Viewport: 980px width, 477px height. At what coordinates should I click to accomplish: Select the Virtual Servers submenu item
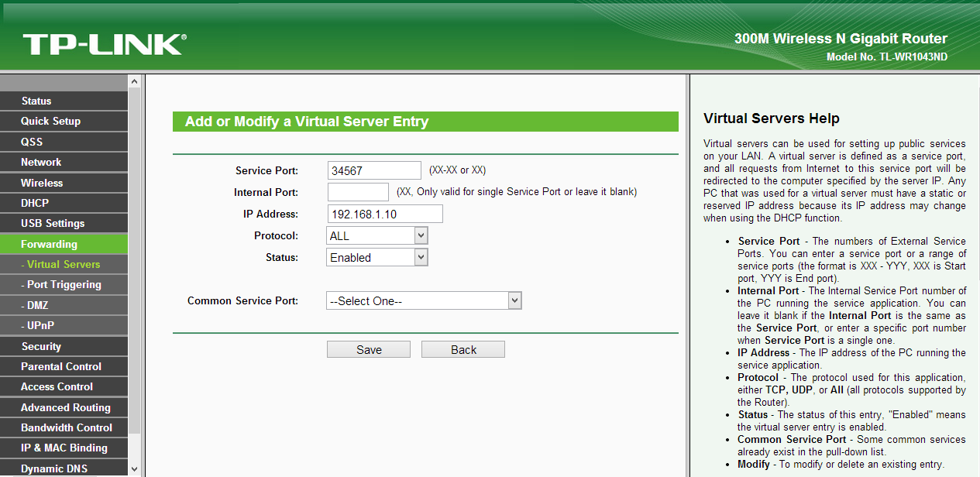point(64,264)
